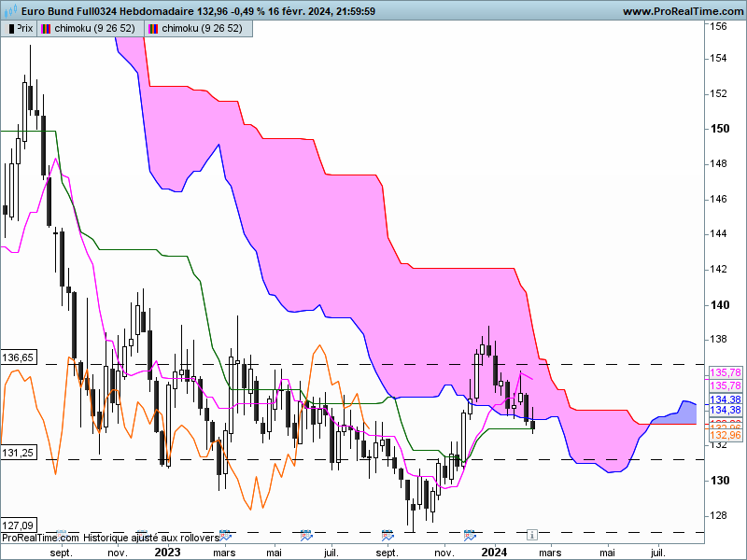Screen dimensions: 747x560
Task: Open the info icon near mars 2024
Action: pos(532,535)
